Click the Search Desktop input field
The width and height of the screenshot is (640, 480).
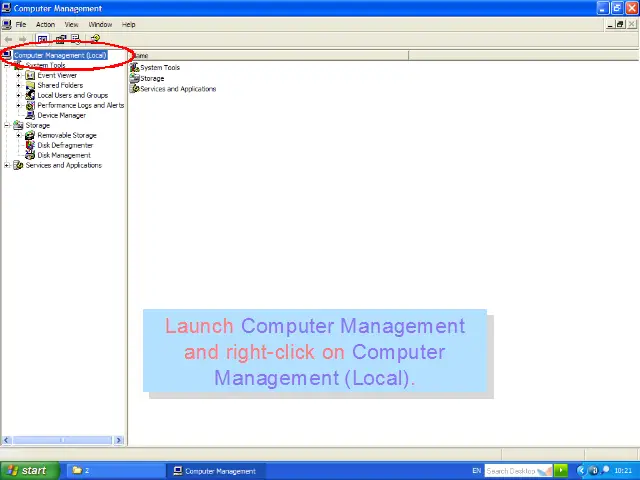510,470
